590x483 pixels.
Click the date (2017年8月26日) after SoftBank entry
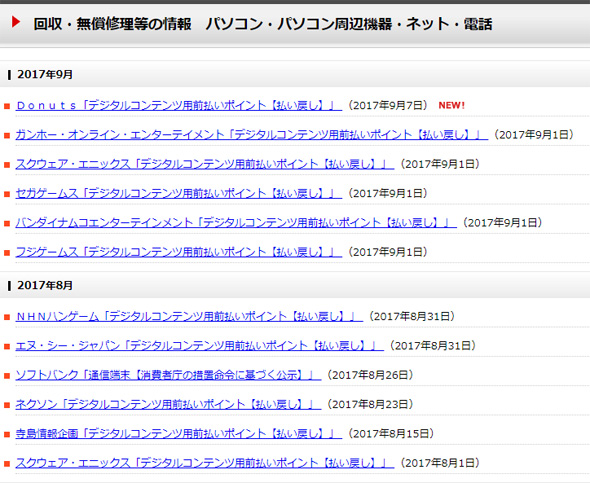[x=371, y=375]
